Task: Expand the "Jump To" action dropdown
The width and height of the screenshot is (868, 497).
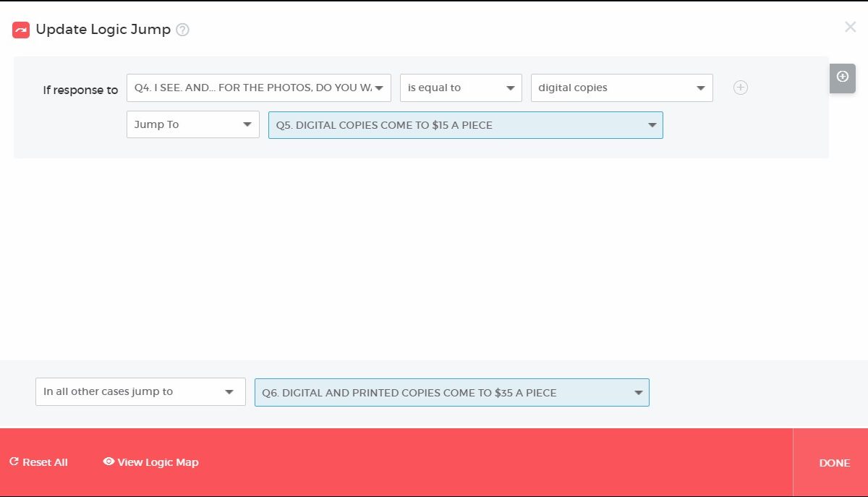Action: (x=192, y=124)
